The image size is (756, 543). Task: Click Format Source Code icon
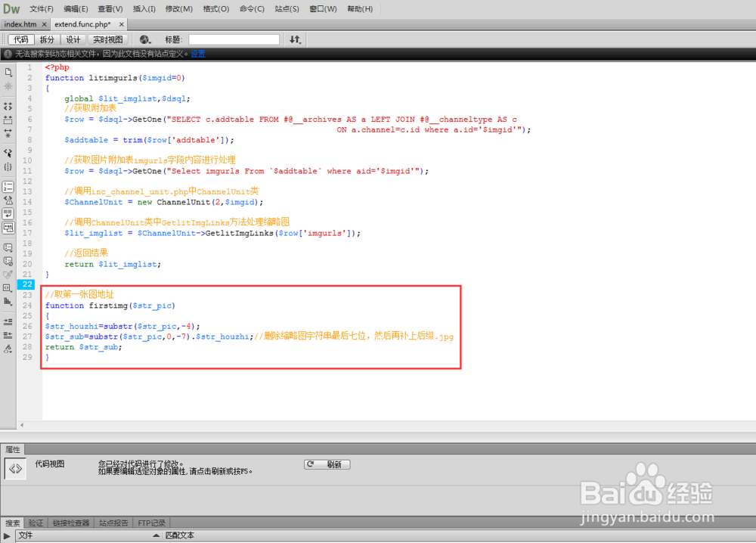[8, 349]
